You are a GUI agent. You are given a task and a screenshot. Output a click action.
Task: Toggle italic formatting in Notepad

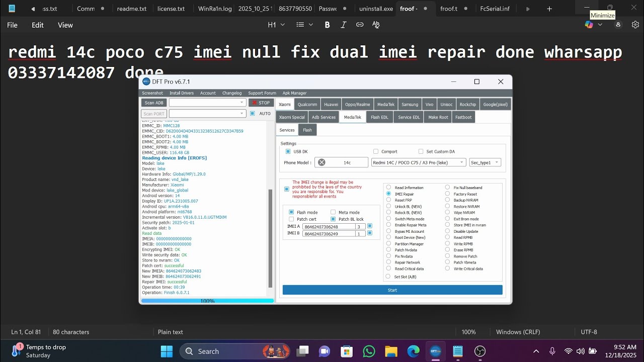[344, 25]
